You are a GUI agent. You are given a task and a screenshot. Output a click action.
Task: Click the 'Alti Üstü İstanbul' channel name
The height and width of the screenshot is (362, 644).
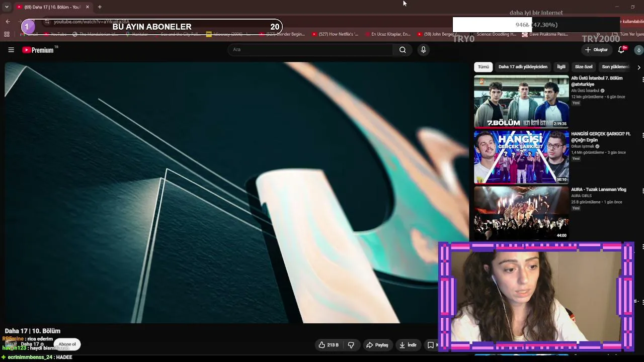tap(585, 90)
